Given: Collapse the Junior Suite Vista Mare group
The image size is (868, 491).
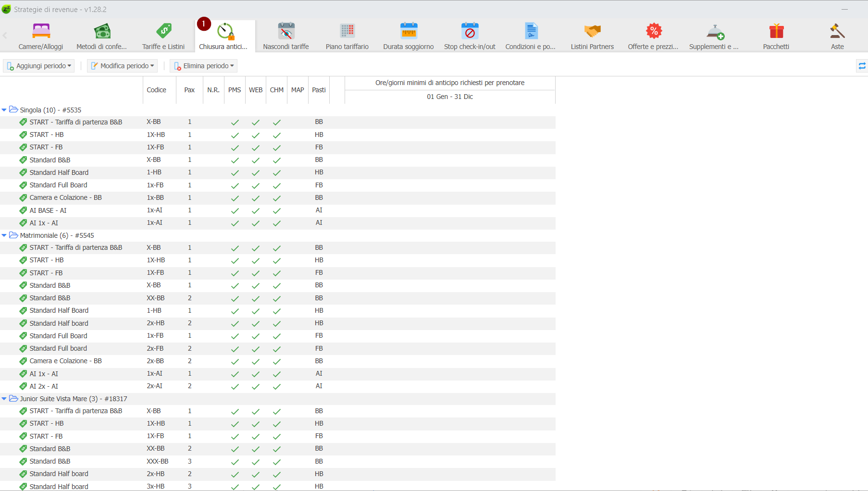Looking at the screenshot, I should coord(4,399).
